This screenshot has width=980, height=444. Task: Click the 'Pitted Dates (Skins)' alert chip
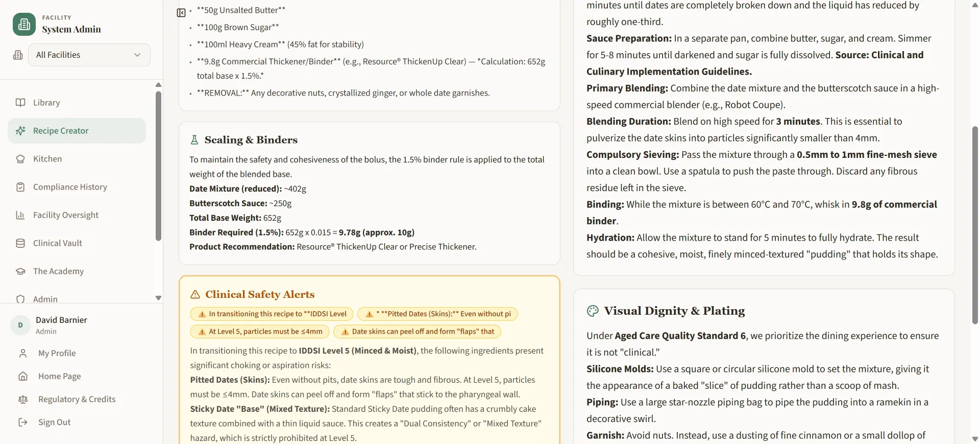click(437, 314)
